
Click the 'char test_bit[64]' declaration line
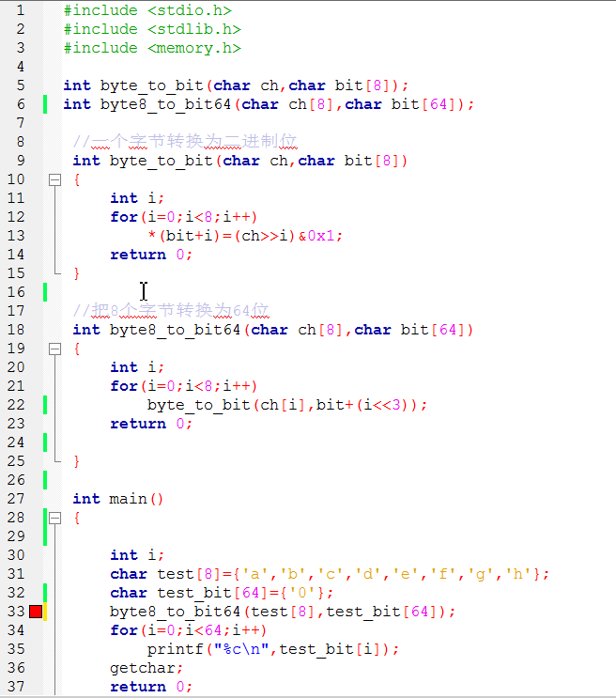point(222,593)
